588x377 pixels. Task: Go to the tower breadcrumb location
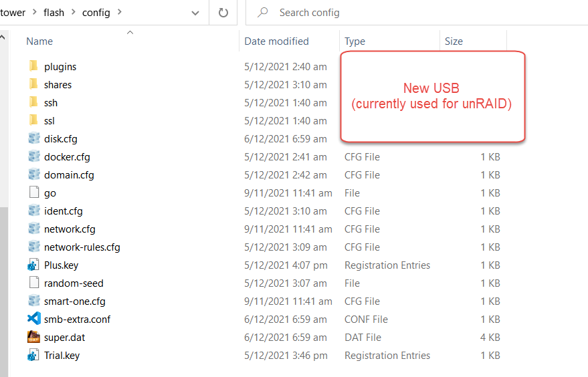12,13
